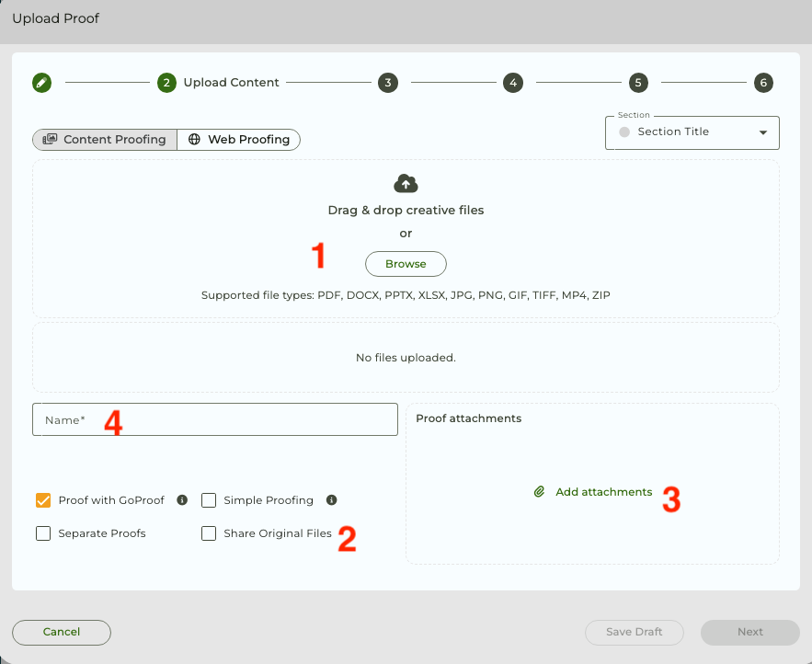Jump to step 3 circle
Image resolution: width=812 pixels, height=664 pixels.
[388, 83]
